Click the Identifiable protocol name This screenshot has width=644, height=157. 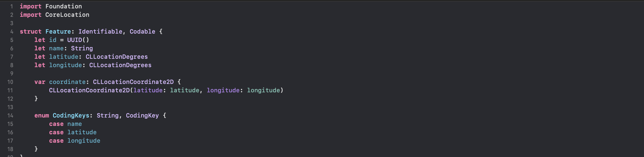coord(100,32)
